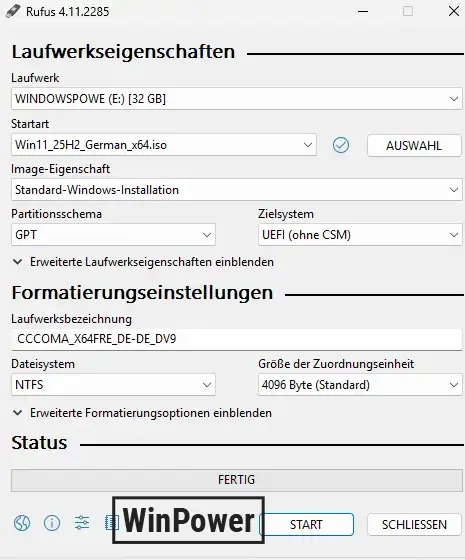Open the Dateisystem NTFS dropdown
This screenshot has height=560, width=465.
pos(113,385)
